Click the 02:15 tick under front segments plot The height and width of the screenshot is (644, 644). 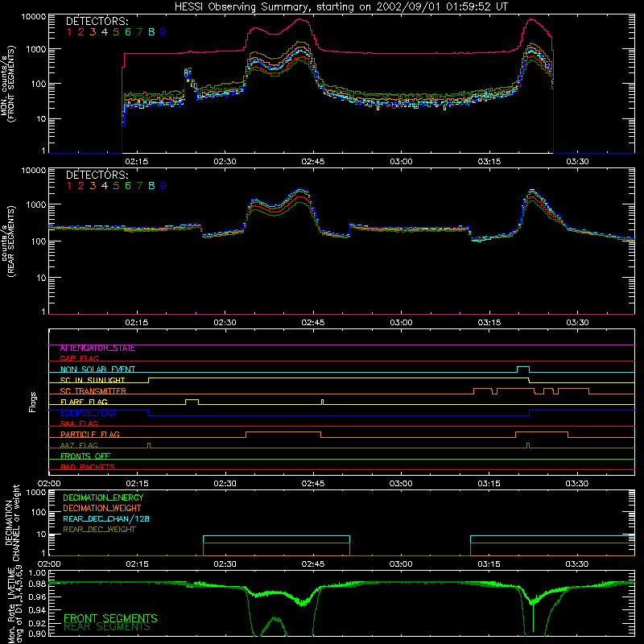point(137,162)
